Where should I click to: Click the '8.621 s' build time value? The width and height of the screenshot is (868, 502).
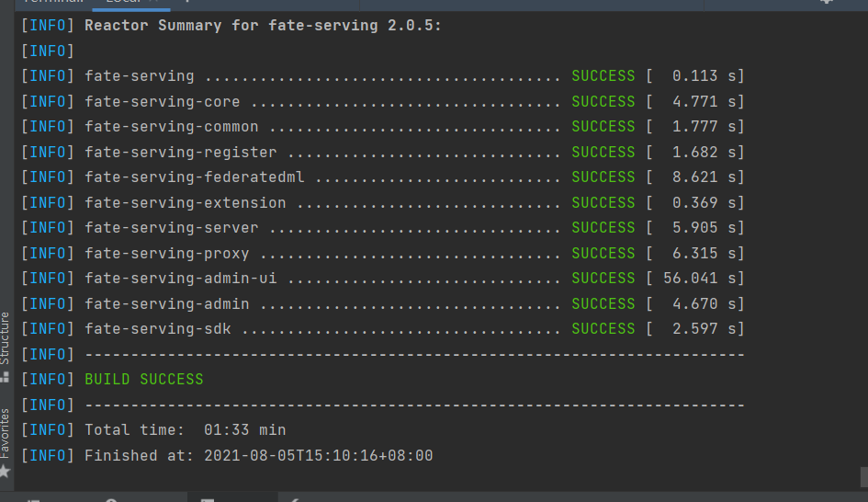705,177
